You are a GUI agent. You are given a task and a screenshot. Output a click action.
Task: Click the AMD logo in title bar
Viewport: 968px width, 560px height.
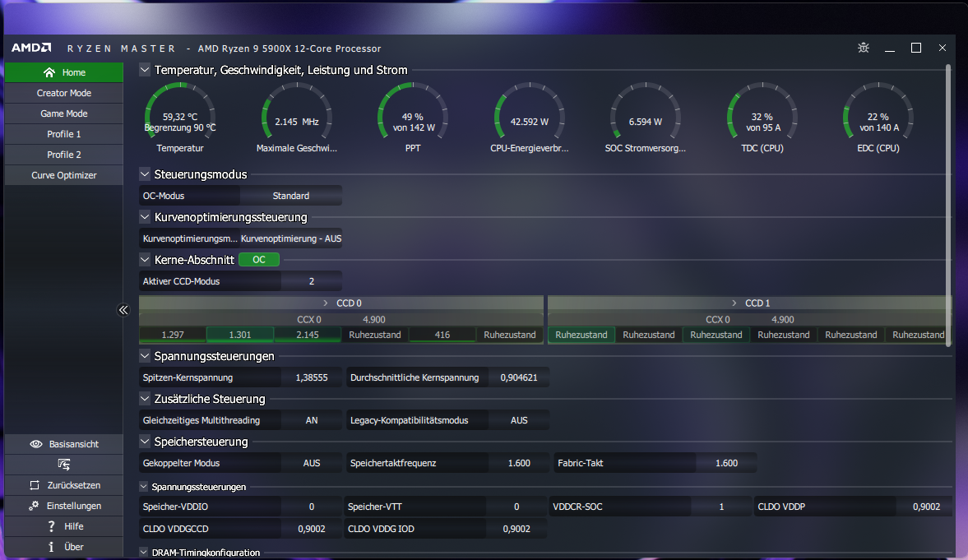[x=31, y=48]
